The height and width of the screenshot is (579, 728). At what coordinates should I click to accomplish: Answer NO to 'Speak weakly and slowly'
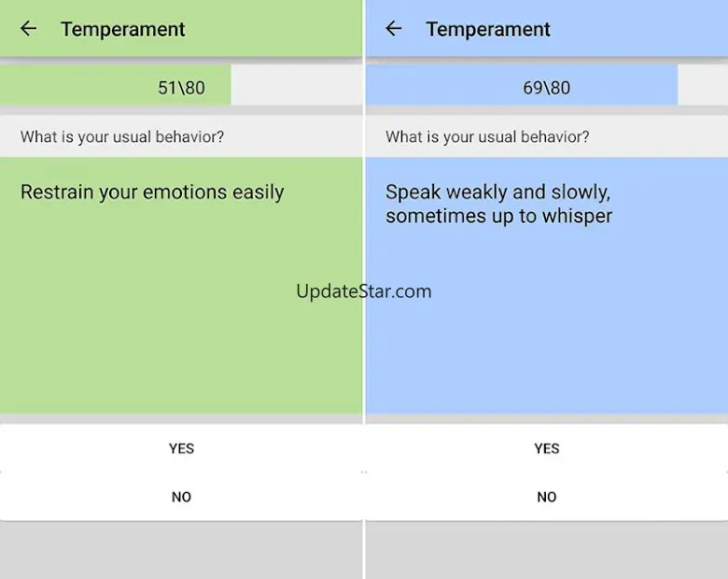(546, 497)
